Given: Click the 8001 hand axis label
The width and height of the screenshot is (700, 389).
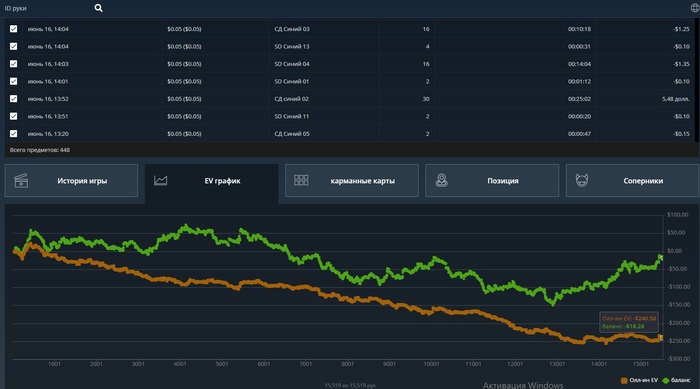Looking at the screenshot, I should coord(347,364).
